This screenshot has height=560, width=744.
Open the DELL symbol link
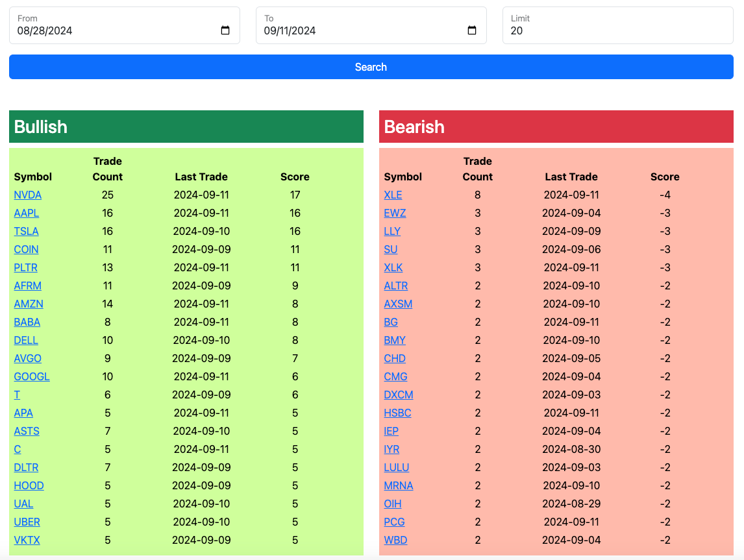[25, 341]
